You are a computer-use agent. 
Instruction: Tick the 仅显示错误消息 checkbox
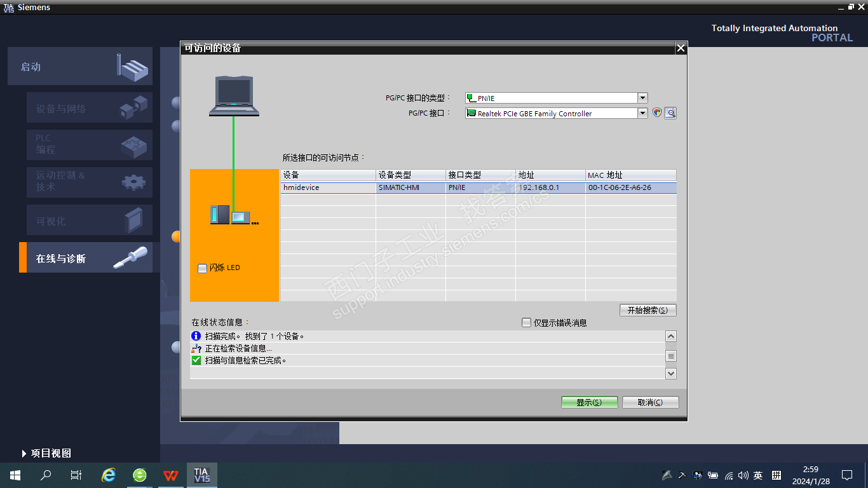pos(526,323)
